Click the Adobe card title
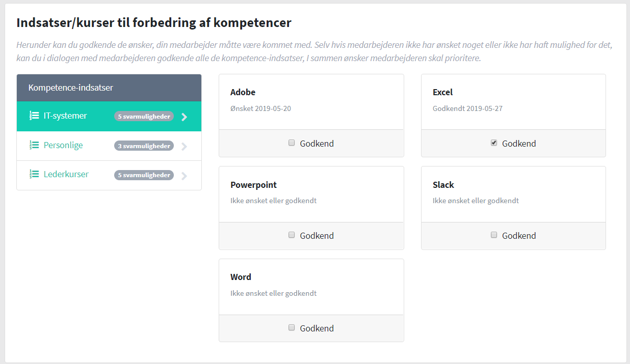Image resolution: width=630 pixels, height=364 pixels. (243, 92)
